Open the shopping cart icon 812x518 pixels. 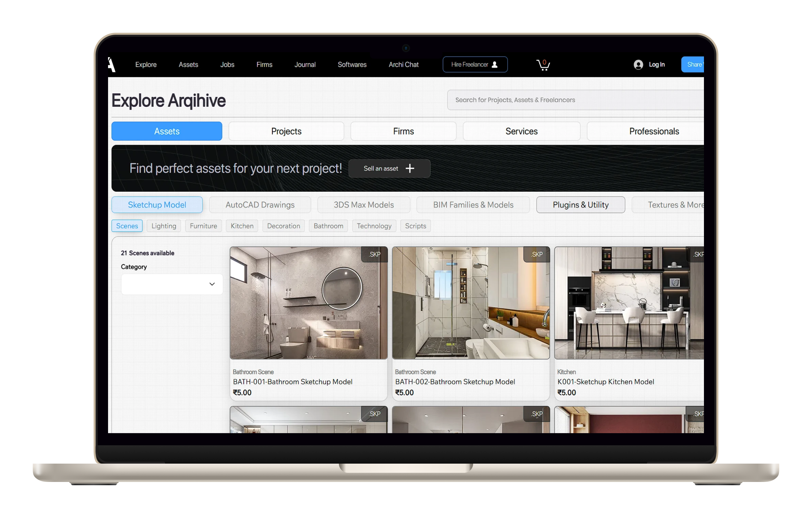[543, 65]
